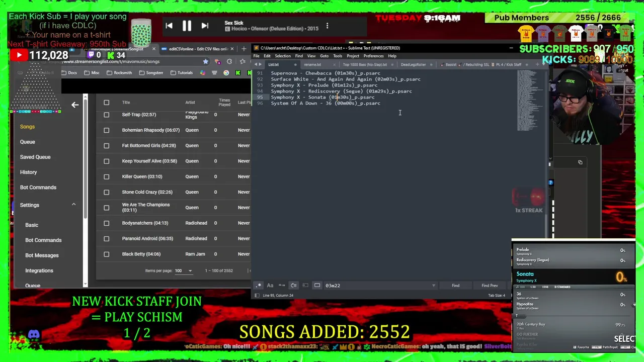Open History in sidebar
Image resolution: width=644 pixels, height=362 pixels.
(x=28, y=172)
